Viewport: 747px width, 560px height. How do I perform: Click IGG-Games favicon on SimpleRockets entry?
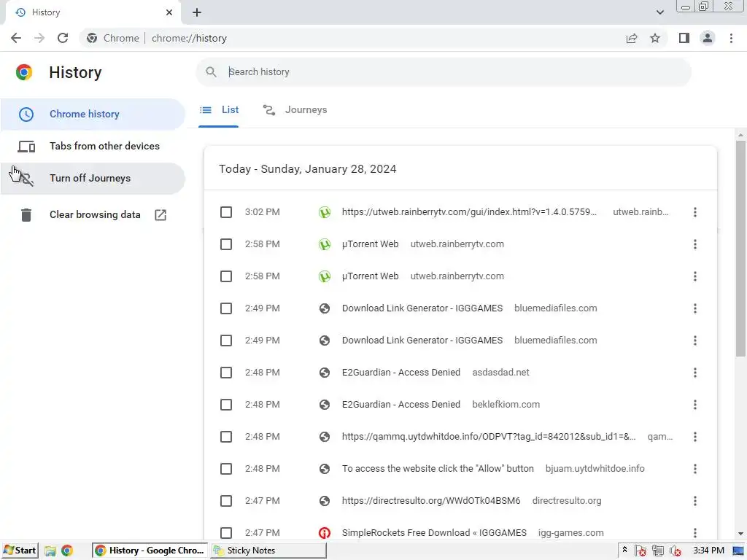tap(325, 533)
